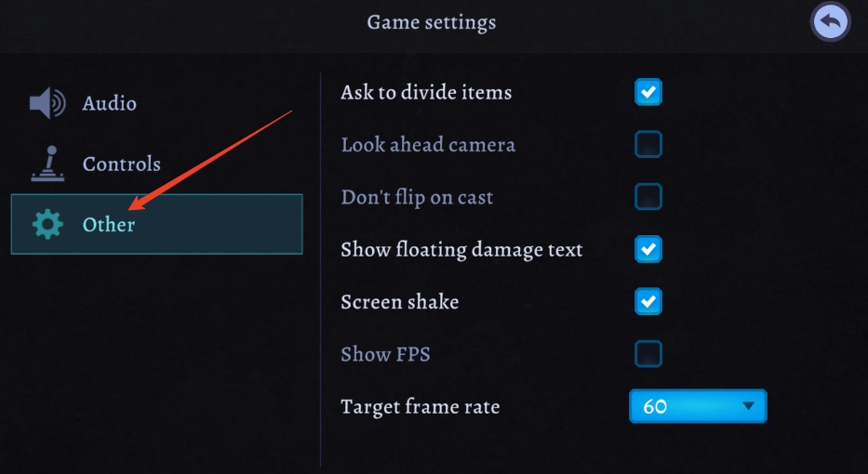Click the Show FPS label
The height and width of the screenshot is (474, 868).
[385, 354]
